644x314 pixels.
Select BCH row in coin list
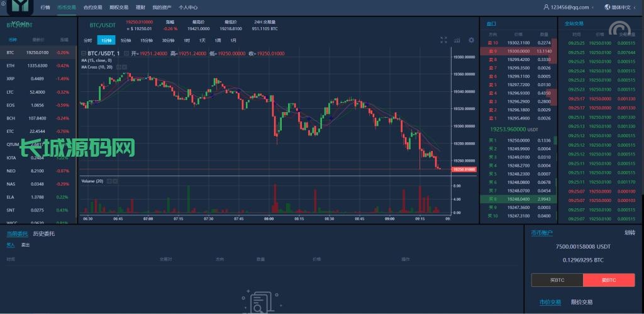[38, 118]
